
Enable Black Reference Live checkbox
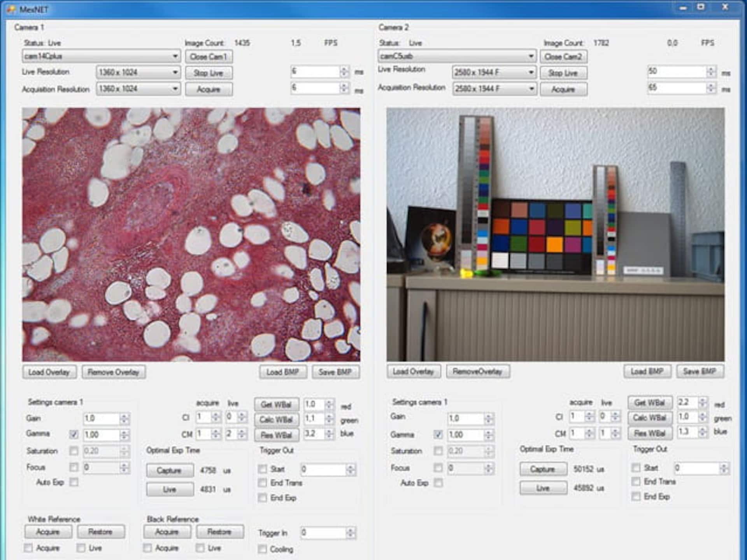tap(200, 548)
